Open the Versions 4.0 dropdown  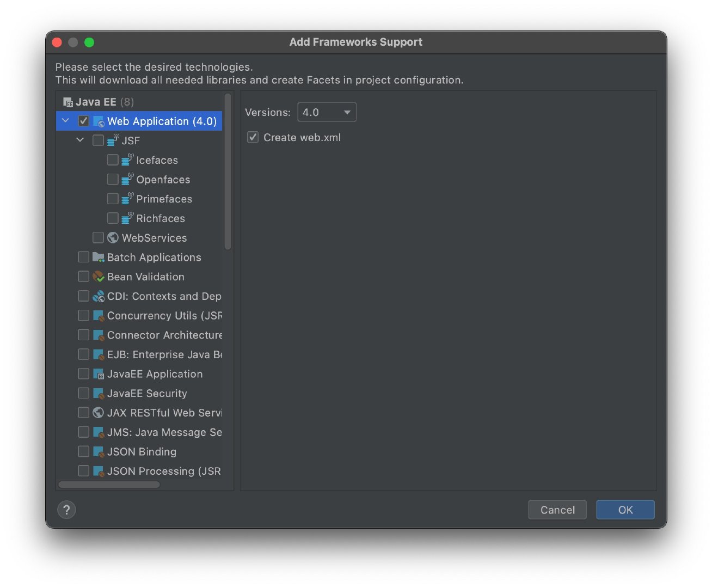point(327,112)
